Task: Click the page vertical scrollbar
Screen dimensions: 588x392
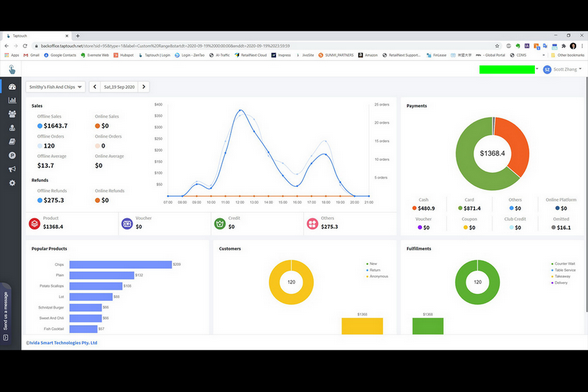Action: click(x=586, y=194)
